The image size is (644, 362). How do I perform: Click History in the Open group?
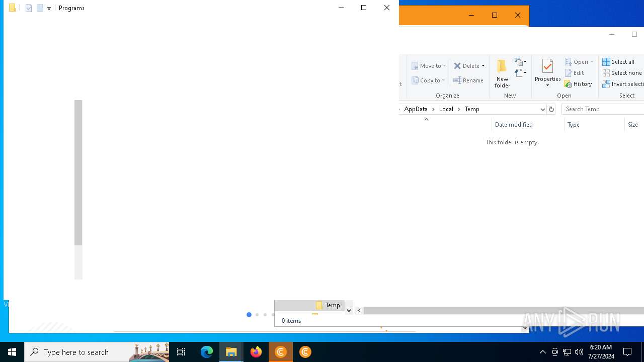coord(578,84)
